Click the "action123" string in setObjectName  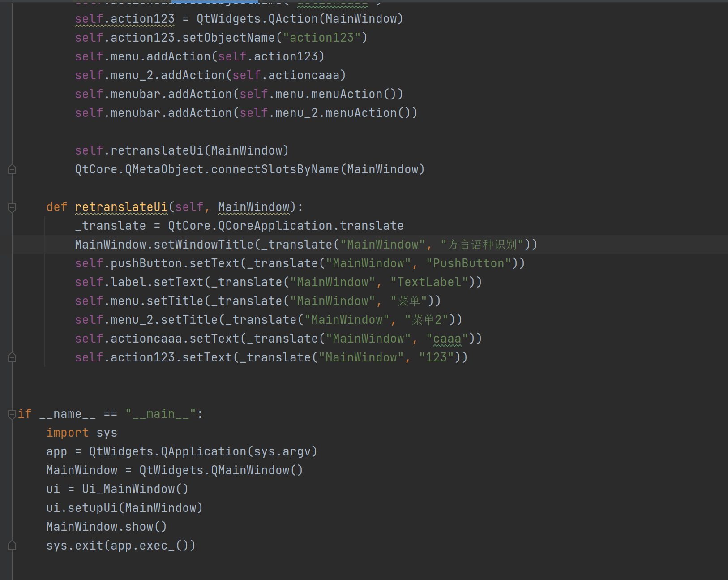click(x=322, y=38)
